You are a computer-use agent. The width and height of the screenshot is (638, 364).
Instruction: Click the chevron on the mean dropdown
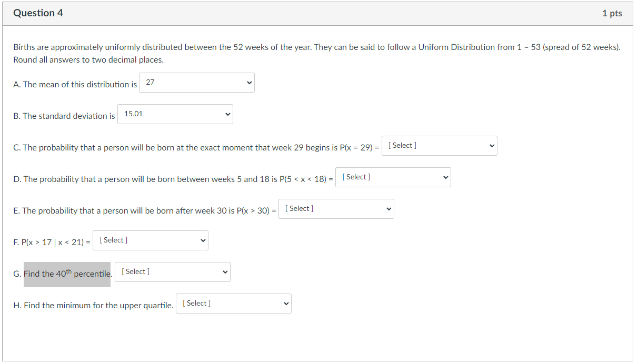click(248, 83)
